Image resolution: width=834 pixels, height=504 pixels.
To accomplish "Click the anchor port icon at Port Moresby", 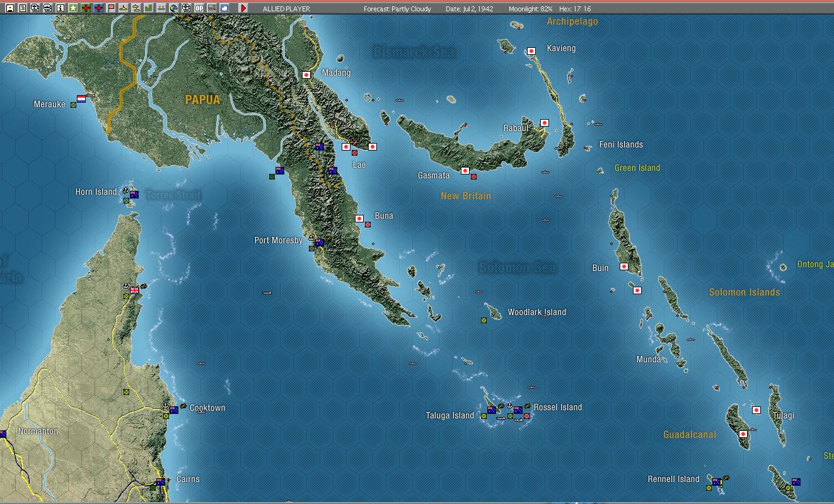I will 311,238.
